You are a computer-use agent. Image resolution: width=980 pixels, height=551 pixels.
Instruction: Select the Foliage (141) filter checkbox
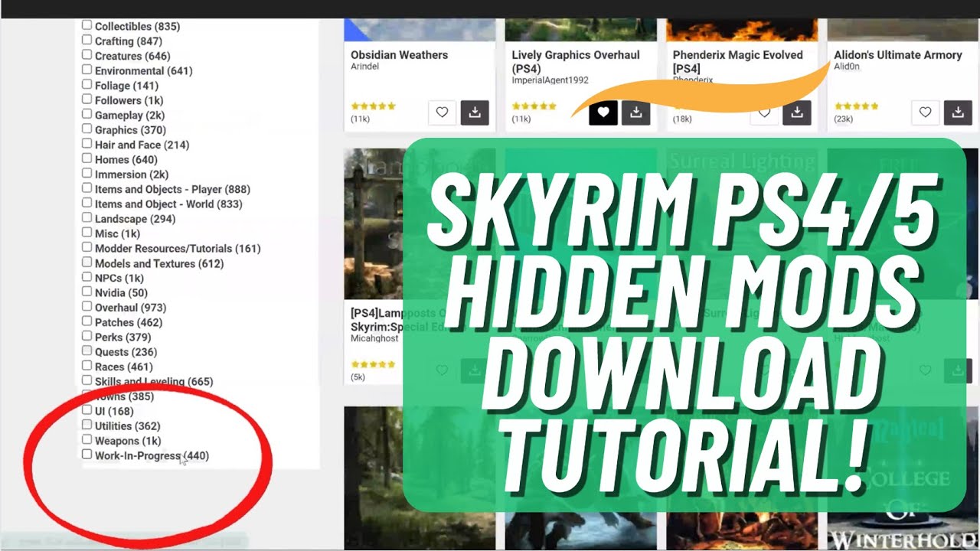[87, 84]
